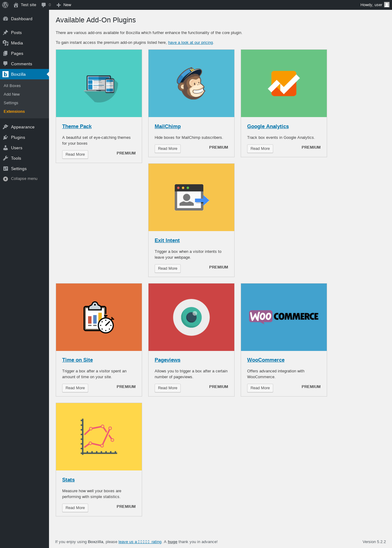Click the Boxzilla 'b' logo icon
The width and height of the screenshot is (392, 548).
(x=6, y=74)
